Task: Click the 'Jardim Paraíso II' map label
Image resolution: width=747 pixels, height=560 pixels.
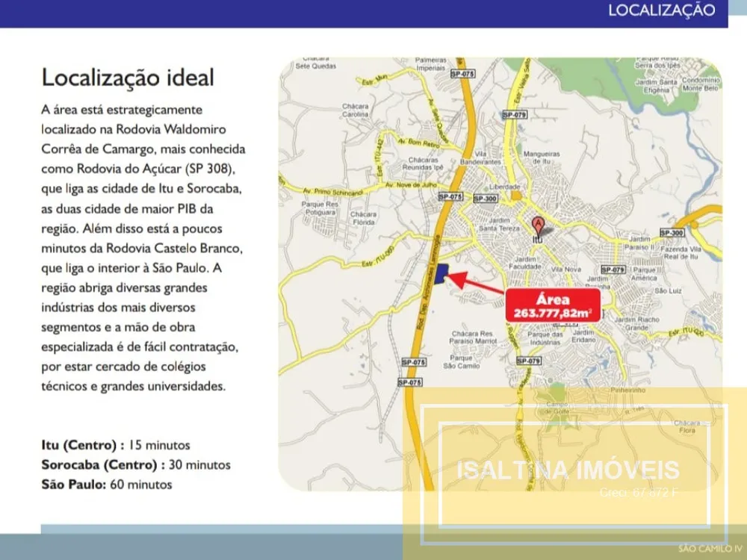Action: coord(639,243)
